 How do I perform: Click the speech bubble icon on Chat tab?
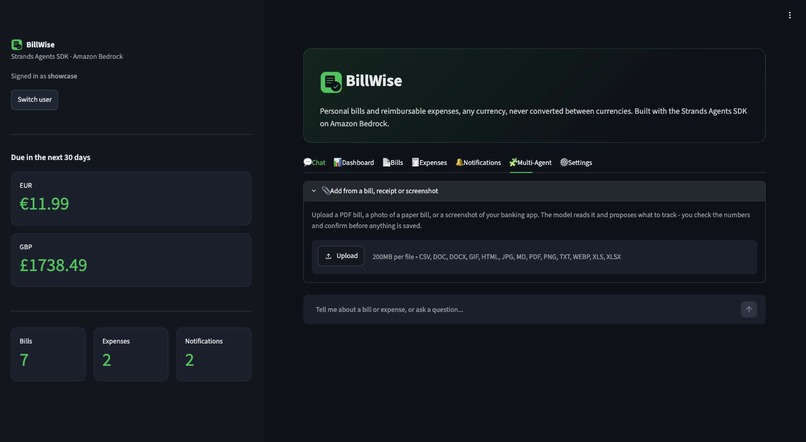pos(307,162)
